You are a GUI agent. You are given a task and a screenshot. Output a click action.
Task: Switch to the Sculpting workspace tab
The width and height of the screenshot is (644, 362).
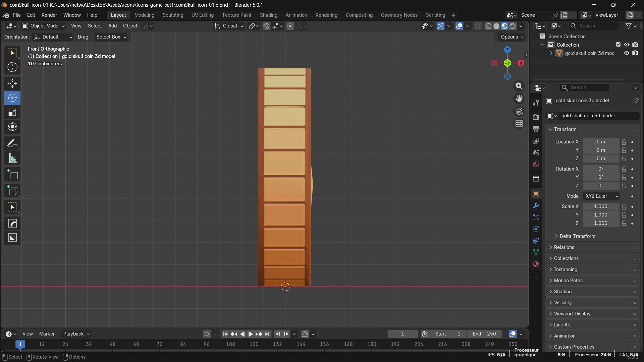(173, 15)
